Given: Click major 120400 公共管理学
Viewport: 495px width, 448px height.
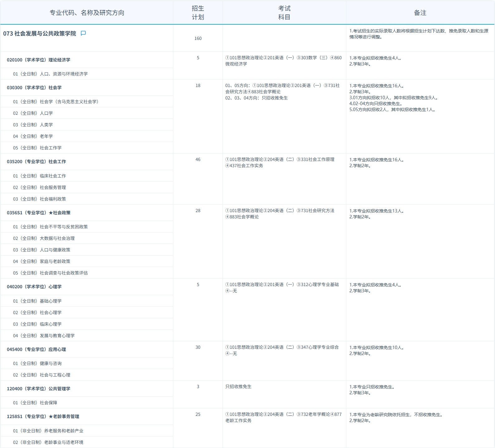Looking at the screenshot, I should [39, 389].
